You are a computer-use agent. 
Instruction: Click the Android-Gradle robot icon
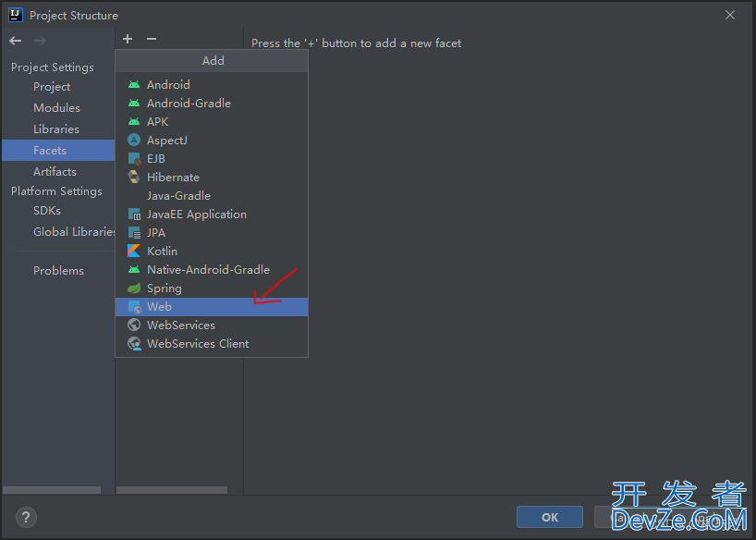point(134,103)
